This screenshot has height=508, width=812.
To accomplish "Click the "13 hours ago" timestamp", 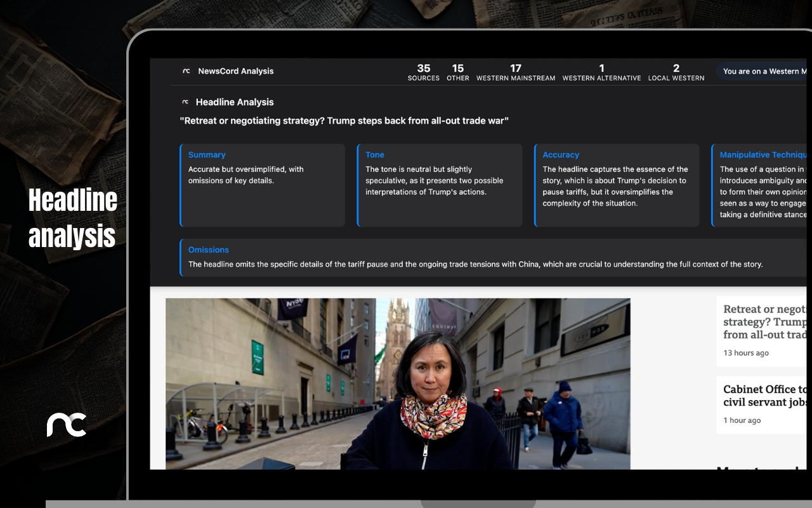I will [x=746, y=353].
